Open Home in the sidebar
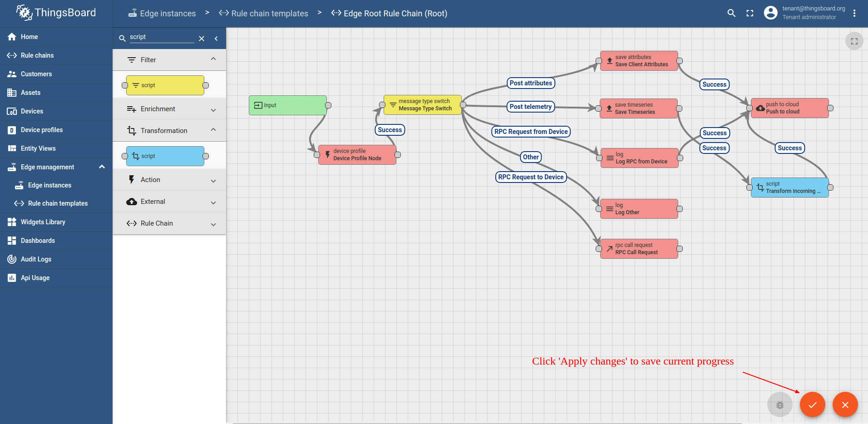This screenshot has height=424, width=868. point(56,37)
